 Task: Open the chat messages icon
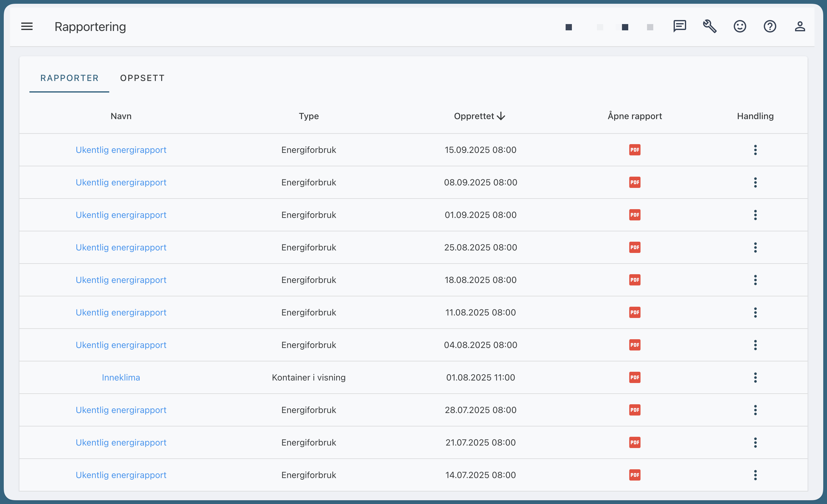(680, 26)
